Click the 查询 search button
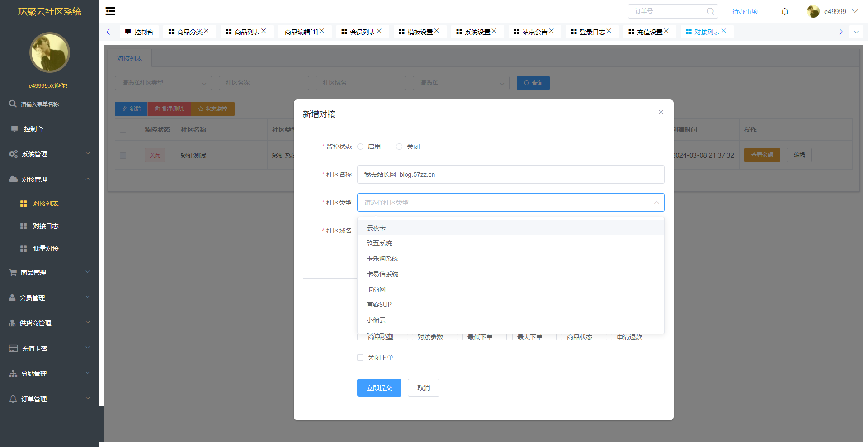Image resolution: width=868 pixels, height=447 pixels. (x=533, y=83)
